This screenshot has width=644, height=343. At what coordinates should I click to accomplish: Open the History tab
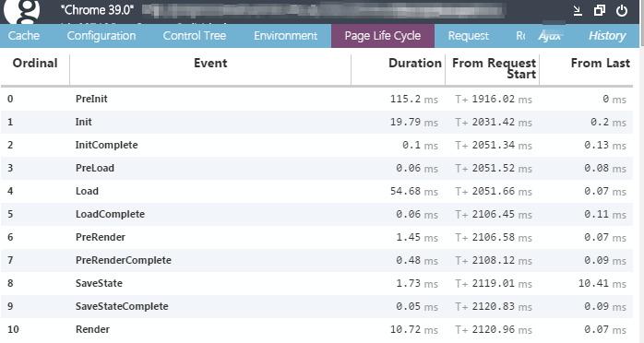pyautogui.click(x=607, y=36)
